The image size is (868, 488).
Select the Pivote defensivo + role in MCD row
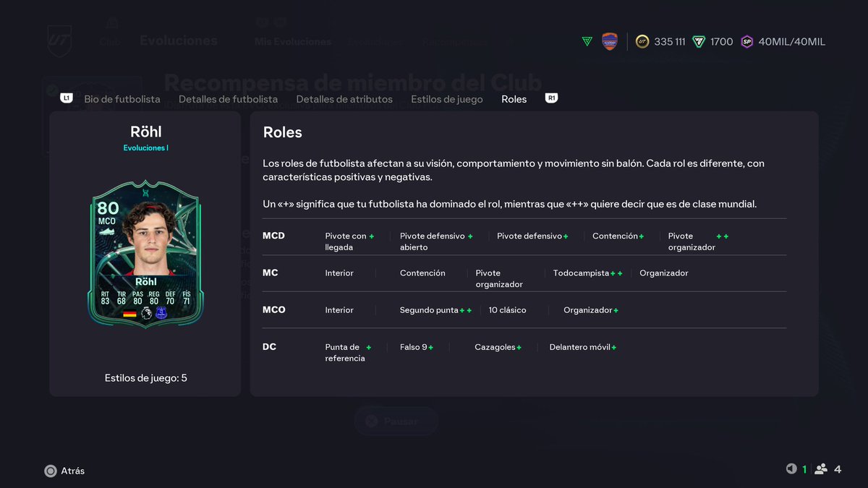coord(532,236)
